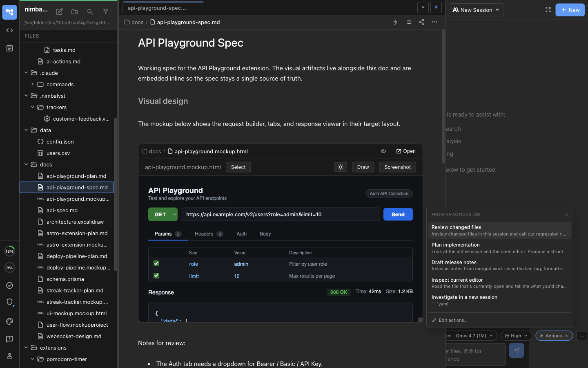Switch to the Body tab
588x368 pixels.
click(x=265, y=234)
